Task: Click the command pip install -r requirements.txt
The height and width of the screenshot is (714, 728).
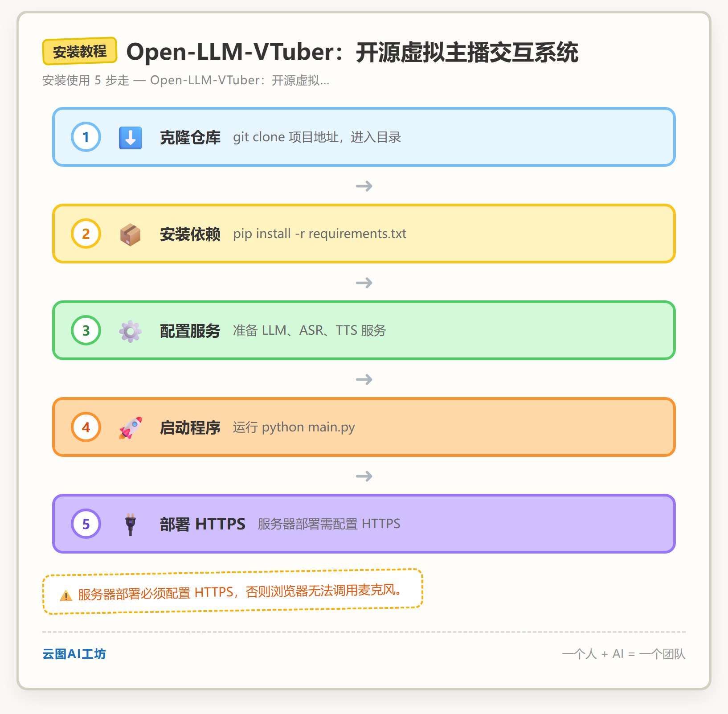Action: click(x=320, y=234)
